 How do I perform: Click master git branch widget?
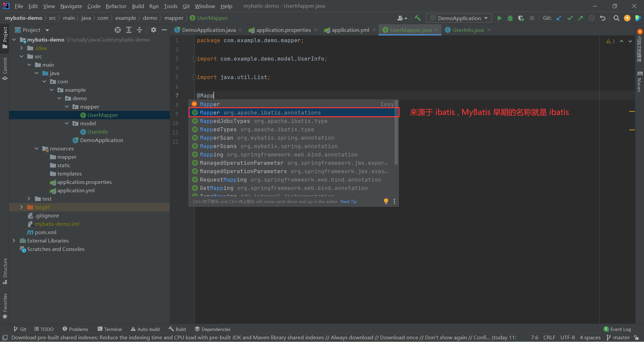(x=618, y=337)
